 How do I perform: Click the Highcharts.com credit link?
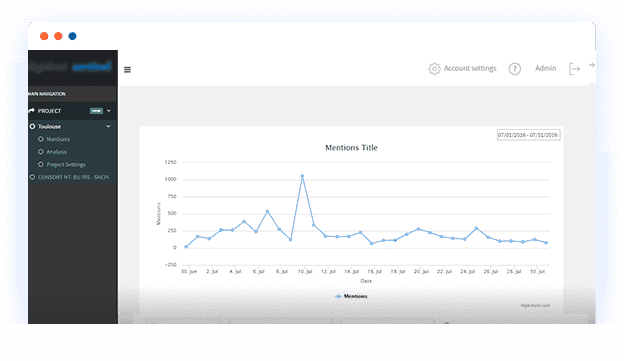coord(535,306)
